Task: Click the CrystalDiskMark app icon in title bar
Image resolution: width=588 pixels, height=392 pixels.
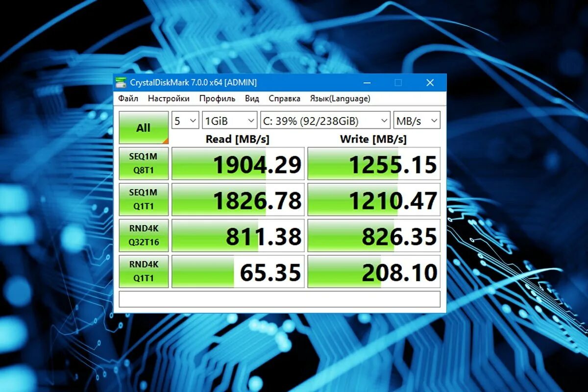Action: point(122,82)
